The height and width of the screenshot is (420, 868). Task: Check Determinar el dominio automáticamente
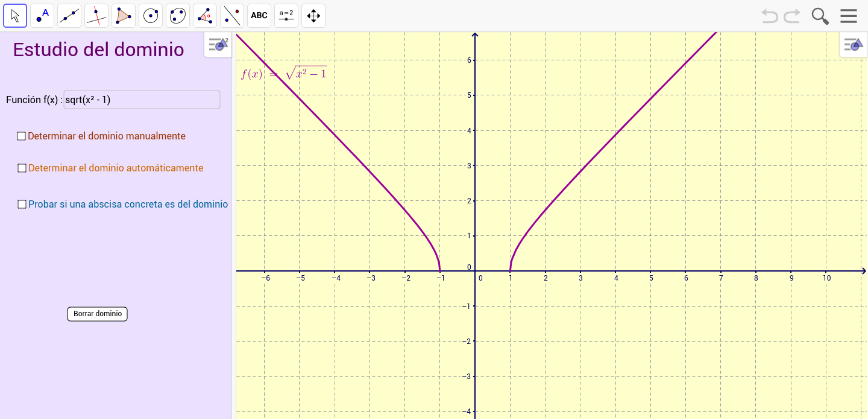coord(22,168)
